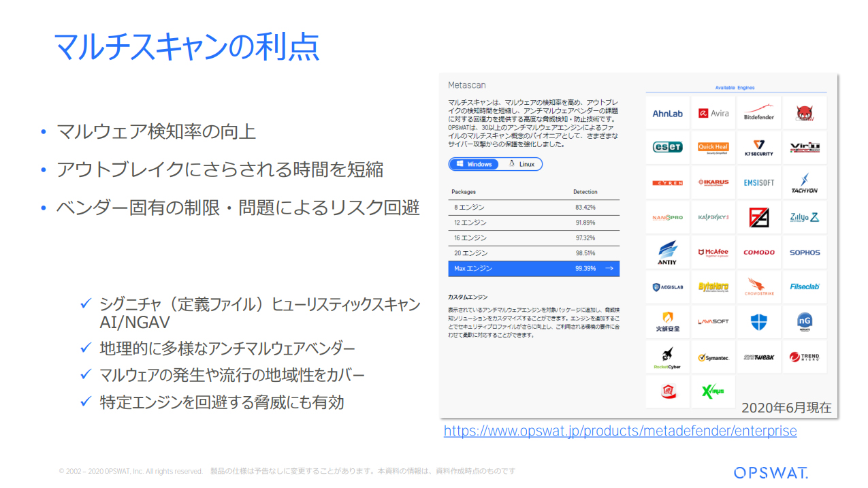Select the ANTIY engine logo
This screenshot has height=488, width=868.
[667, 253]
